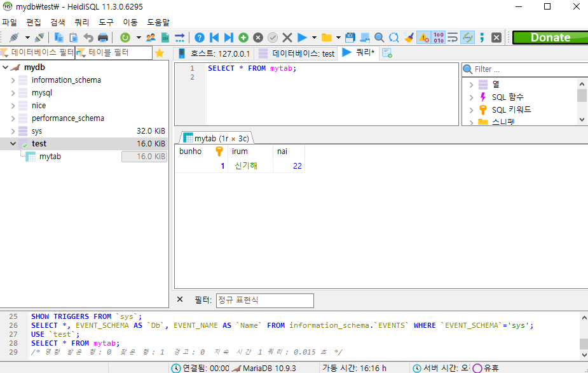This screenshot has height=373, width=588.
Task: Open the dropdown arrow next to load folder
Action: tap(338, 38)
